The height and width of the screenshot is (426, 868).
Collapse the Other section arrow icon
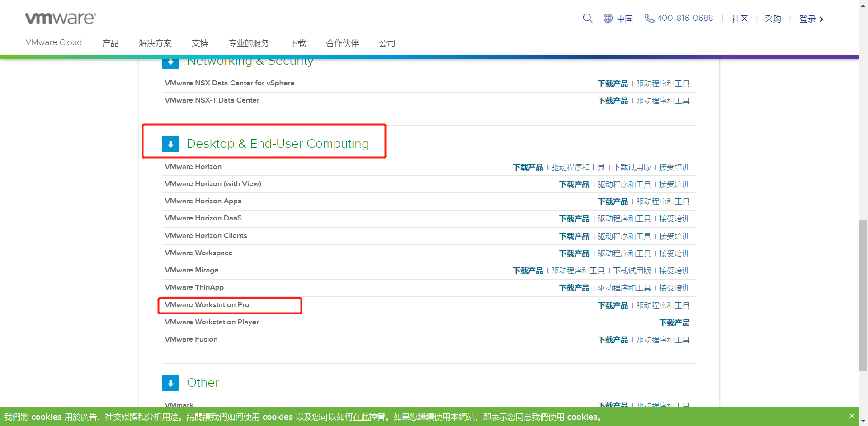click(x=170, y=383)
